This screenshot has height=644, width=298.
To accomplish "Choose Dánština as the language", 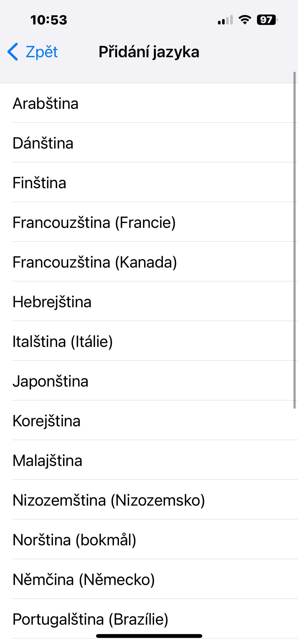I will (43, 143).
